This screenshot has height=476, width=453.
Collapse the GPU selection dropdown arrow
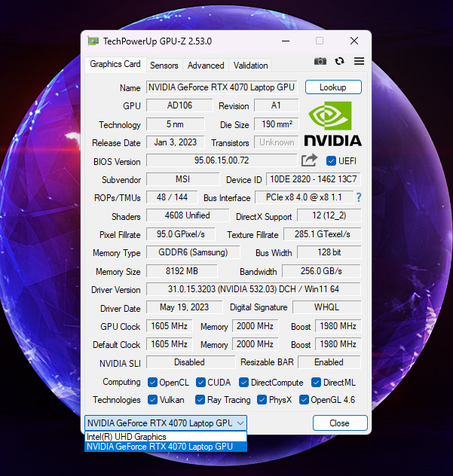[x=240, y=423]
